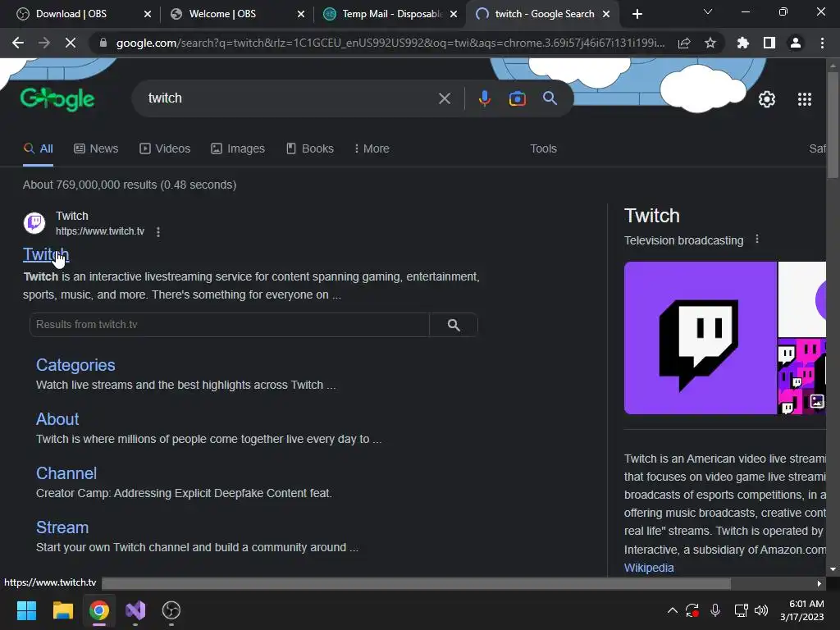Screen dimensions: 840x630
Task: Click the address bar URL
Action: point(390,43)
